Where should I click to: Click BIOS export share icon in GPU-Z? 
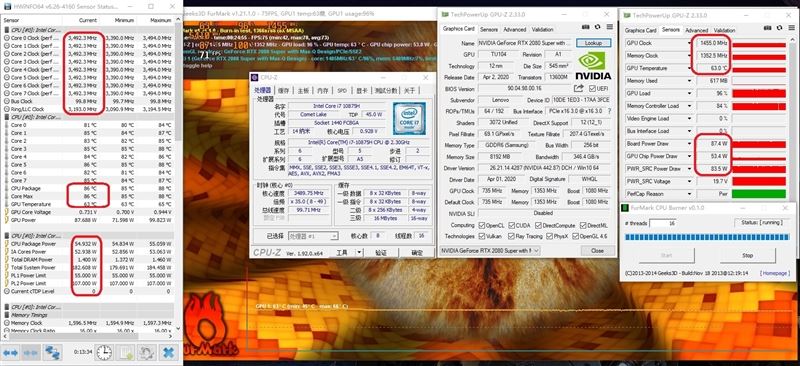click(x=579, y=88)
